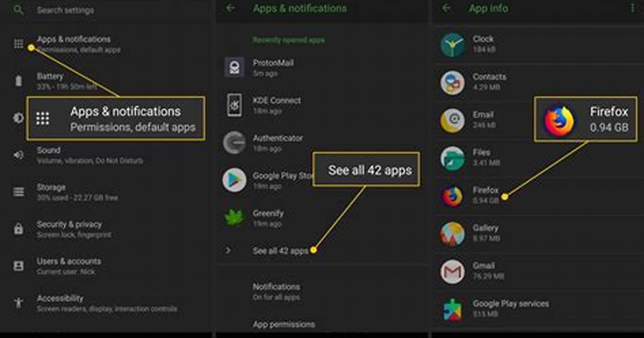Open Users & accounts settings

click(106, 266)
